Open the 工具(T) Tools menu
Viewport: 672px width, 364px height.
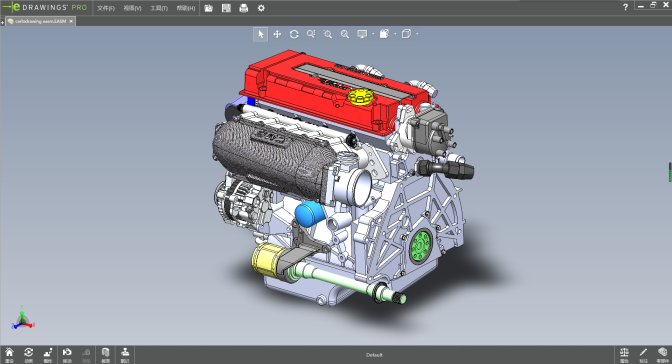pos(159,8)
